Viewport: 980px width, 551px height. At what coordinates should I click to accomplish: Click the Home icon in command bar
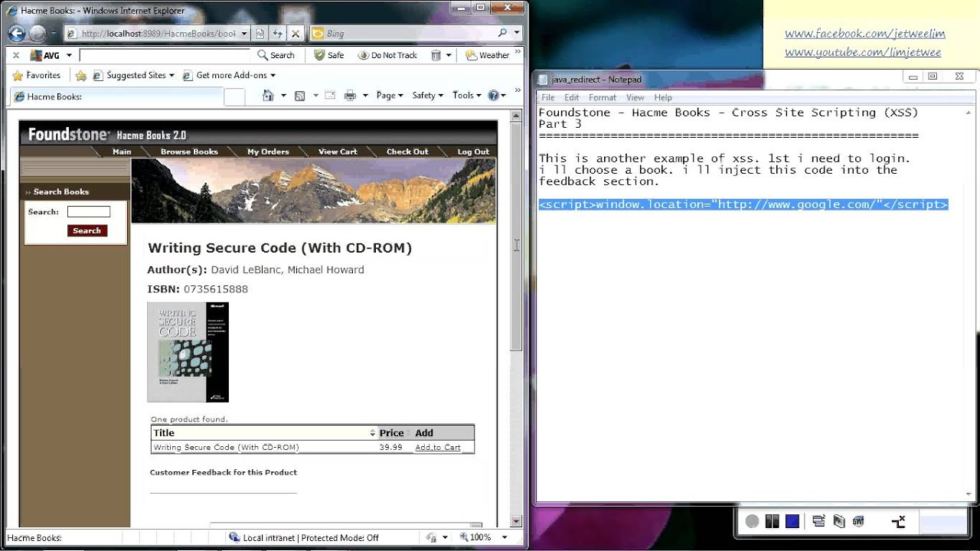(268, 96)
